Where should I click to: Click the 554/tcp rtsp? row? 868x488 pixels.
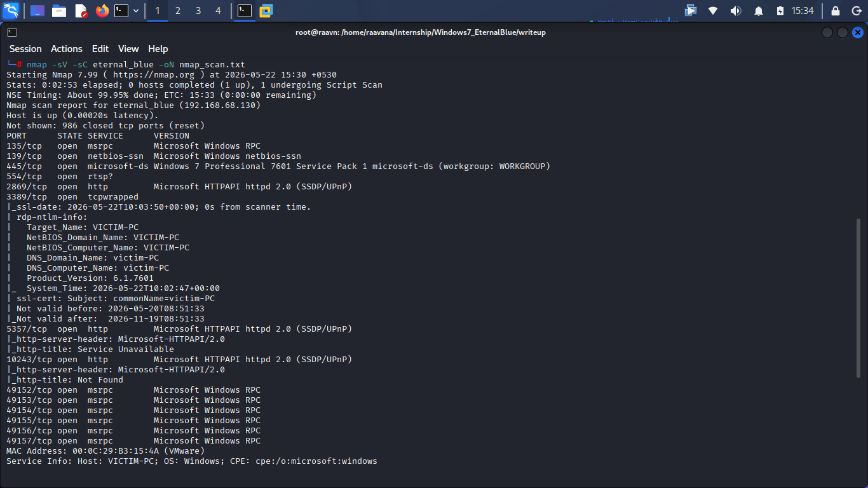[x=60, y=177]
